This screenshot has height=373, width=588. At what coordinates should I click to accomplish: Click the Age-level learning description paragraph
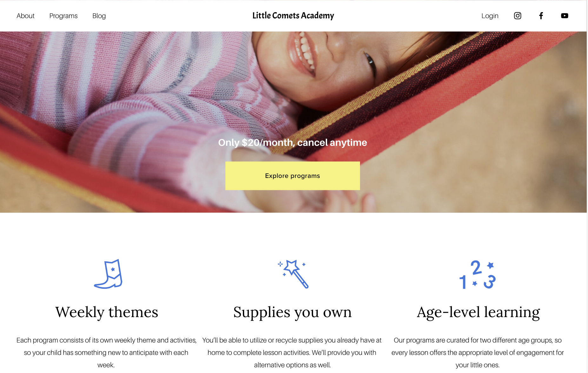click(478, 352)
